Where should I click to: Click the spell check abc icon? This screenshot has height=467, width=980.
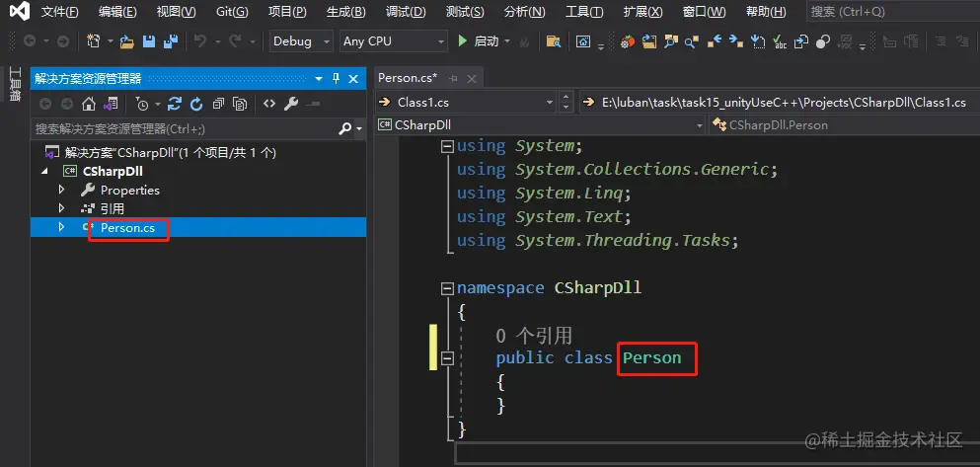click(x=780, y=41)
